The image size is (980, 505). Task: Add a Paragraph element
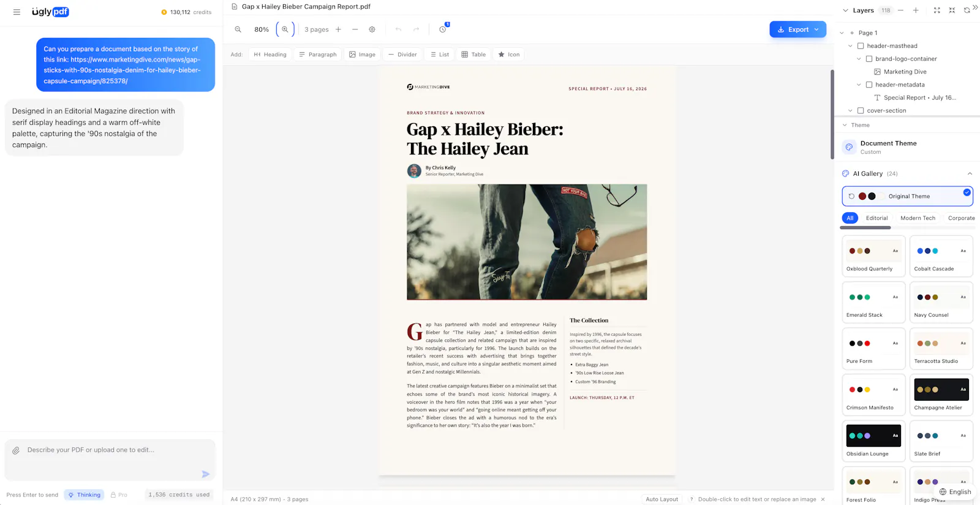[x=318, y=55]
